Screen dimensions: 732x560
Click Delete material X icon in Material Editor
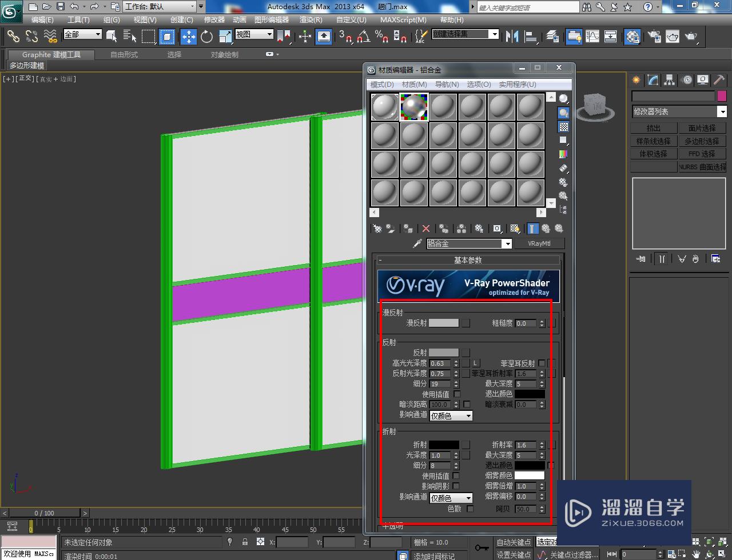point(426,229)
